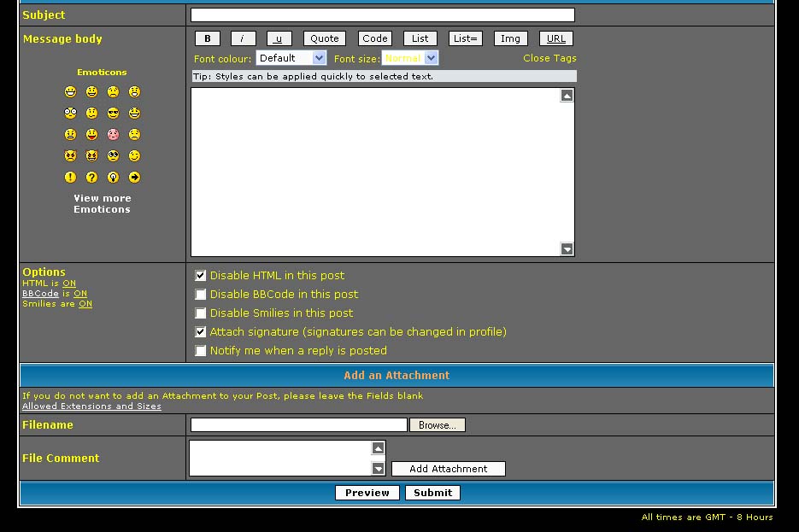Open the Font size dropdown
Screen dimensions: 799x532
(x=409, y=58)
